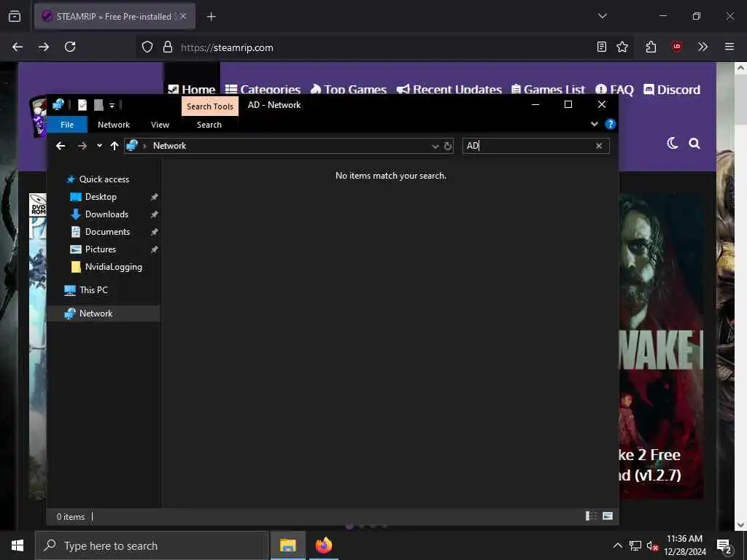
Task: Switch to details view in status bar
Action: point(591,516)
